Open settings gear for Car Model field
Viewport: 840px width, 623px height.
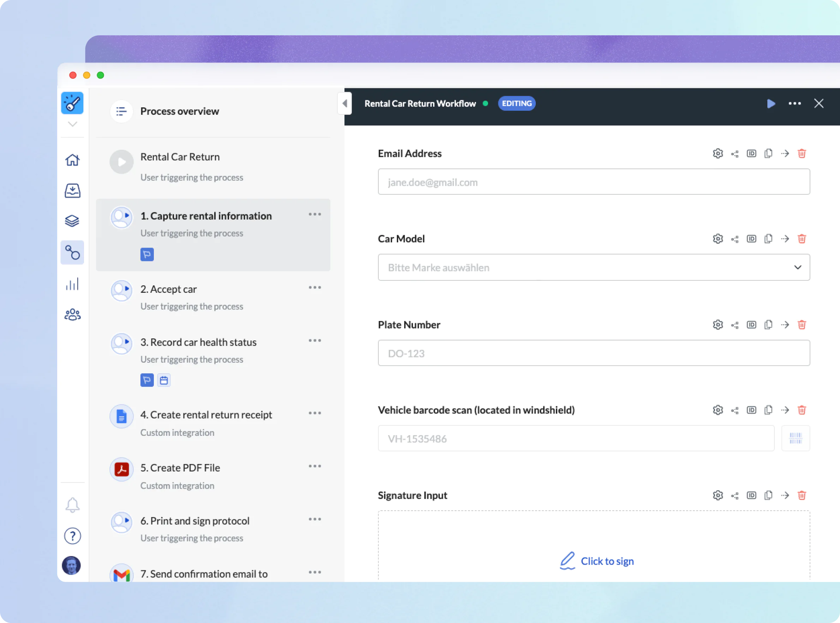pyautogui.click(x=718, y=239)
